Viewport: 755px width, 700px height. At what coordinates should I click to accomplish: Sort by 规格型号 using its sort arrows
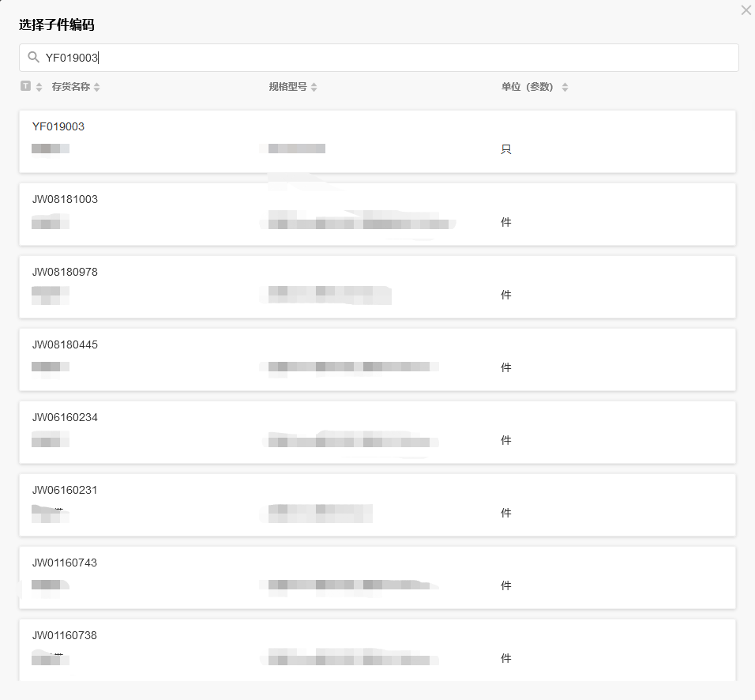(314, 87)
